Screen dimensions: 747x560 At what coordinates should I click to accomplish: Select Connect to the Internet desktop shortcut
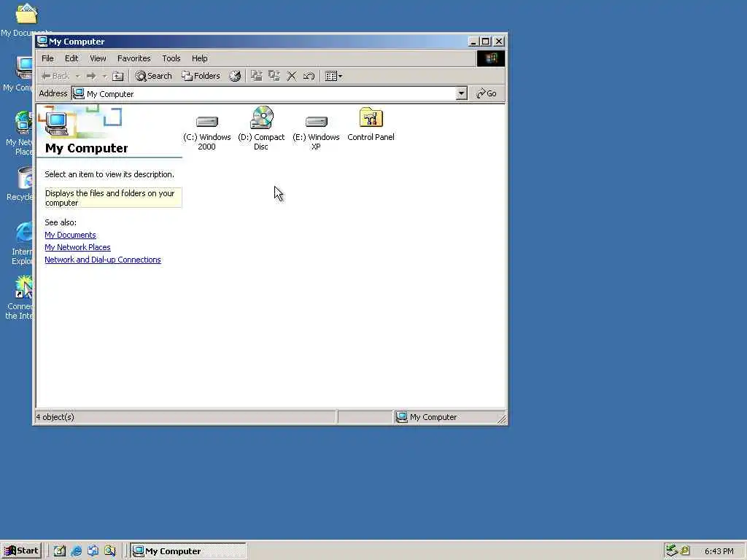pyautogui.click(x=19, y=298)
